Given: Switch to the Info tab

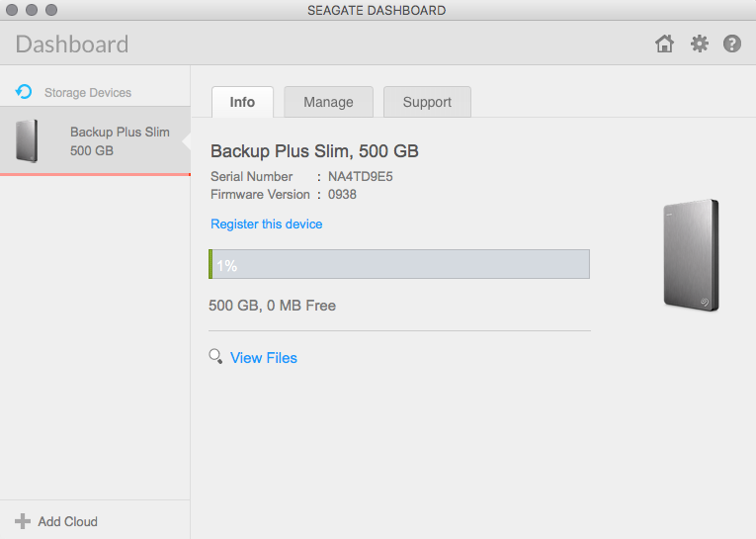Looking at the screenshot, I should (242, 102).
